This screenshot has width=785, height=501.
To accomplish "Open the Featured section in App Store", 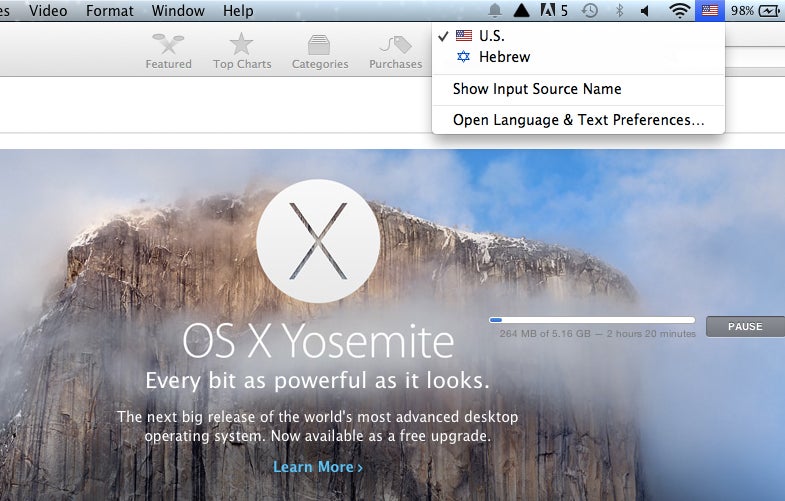I will tap(169, 51).
